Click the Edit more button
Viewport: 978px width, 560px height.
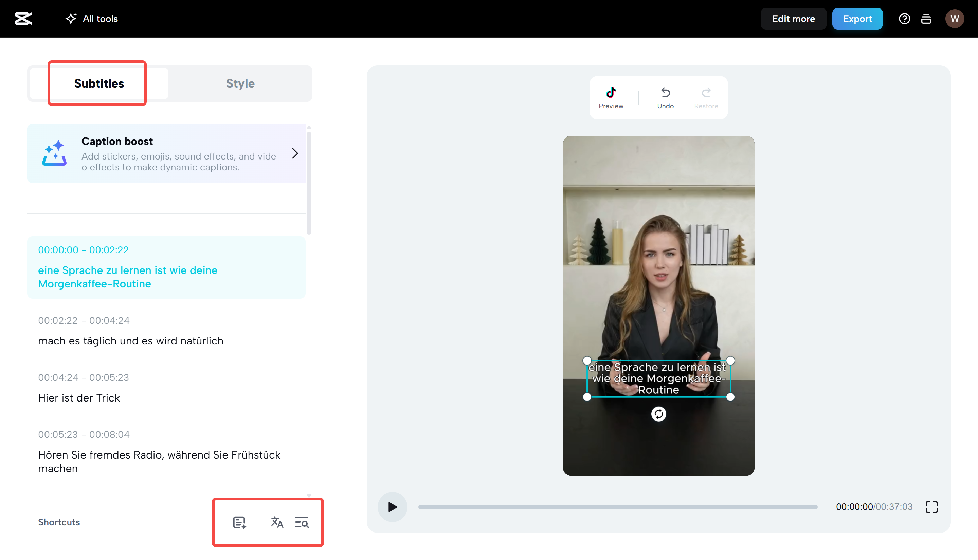(x=793, y=18)
